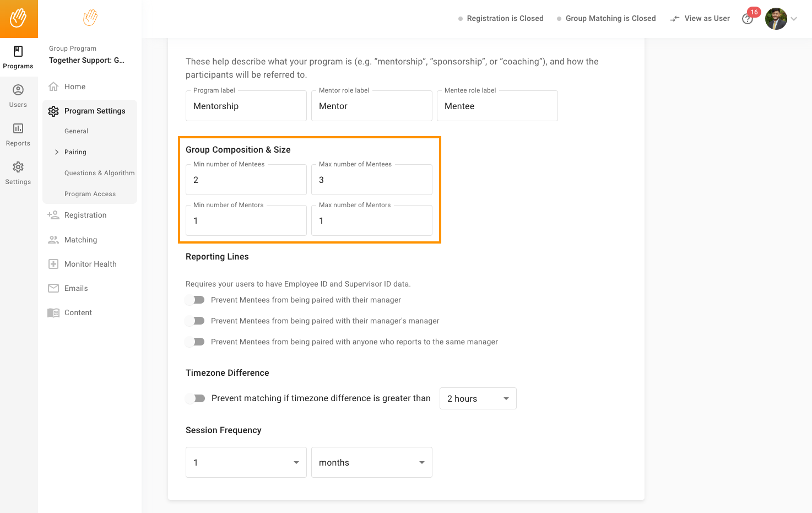Viewport: 812px width, 513px height.
Task: Click the orange hand logo in top-left corner
Action: [18, 18]
